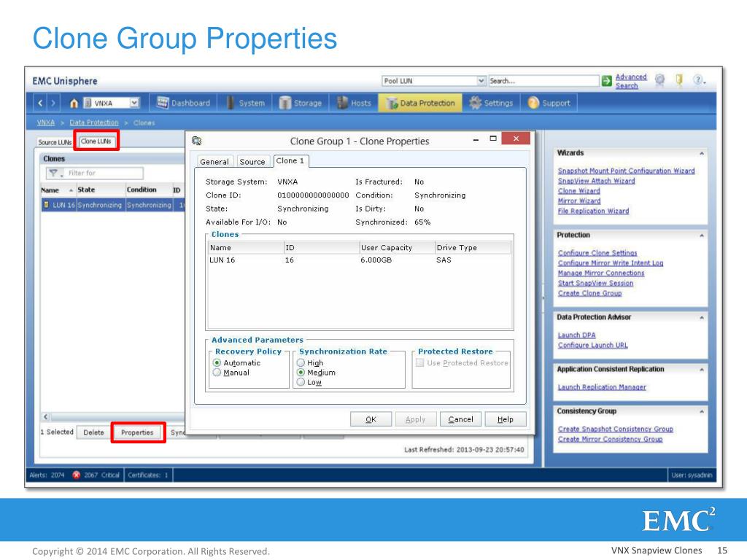Click the Home house icon
747x560 pixels.
(x=74, y=103)
